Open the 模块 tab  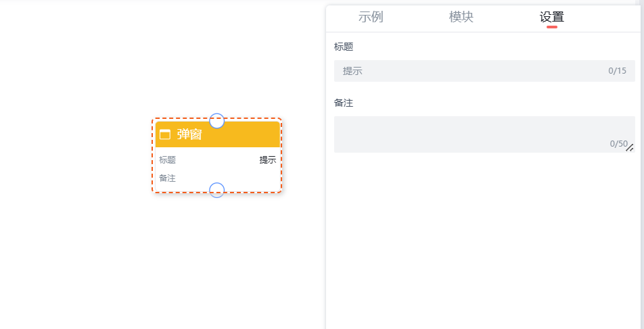click(461, 18)
